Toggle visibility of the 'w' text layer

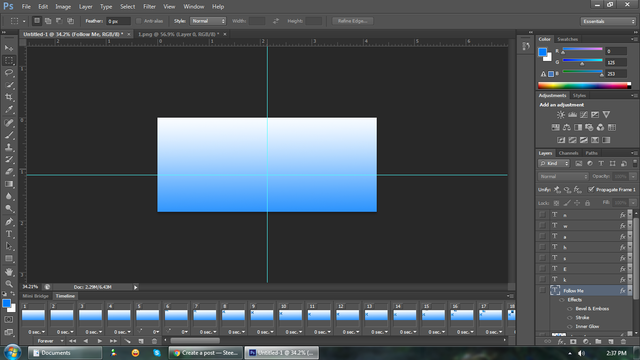[x=542, y=225]
